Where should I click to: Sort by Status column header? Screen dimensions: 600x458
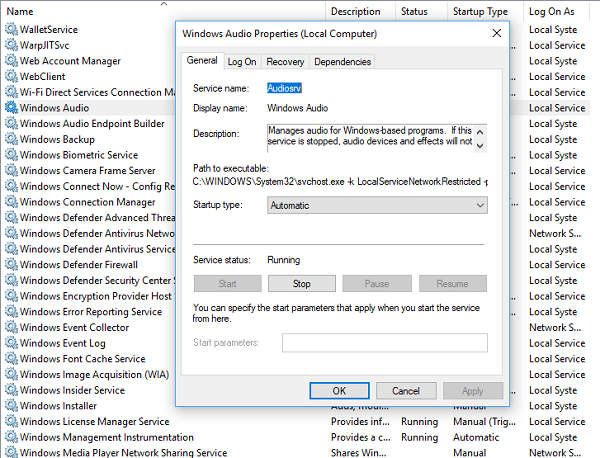421,11
